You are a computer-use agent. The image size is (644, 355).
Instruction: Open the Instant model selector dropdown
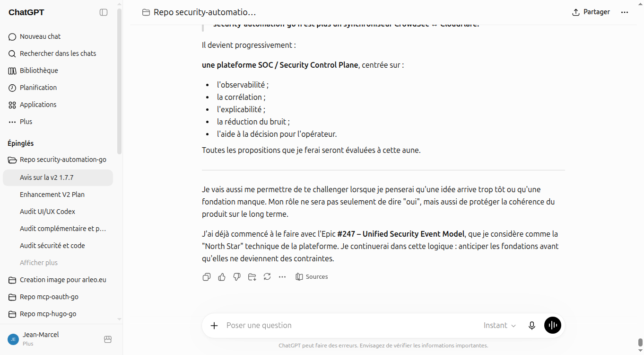click(499, 325)
